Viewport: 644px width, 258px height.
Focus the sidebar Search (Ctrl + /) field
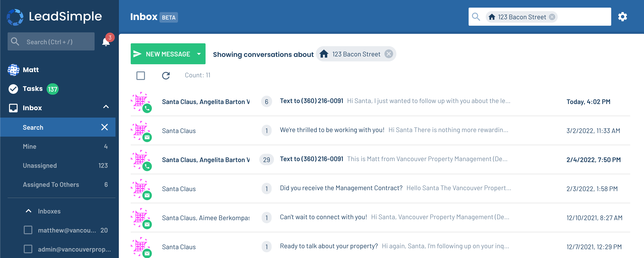(51, 42)
